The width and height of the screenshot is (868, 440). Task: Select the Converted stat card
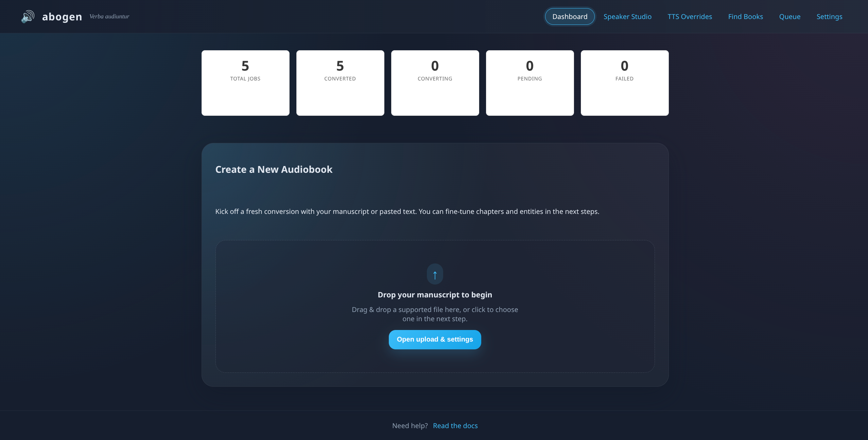pyautogui.click(x=340, y=83)
